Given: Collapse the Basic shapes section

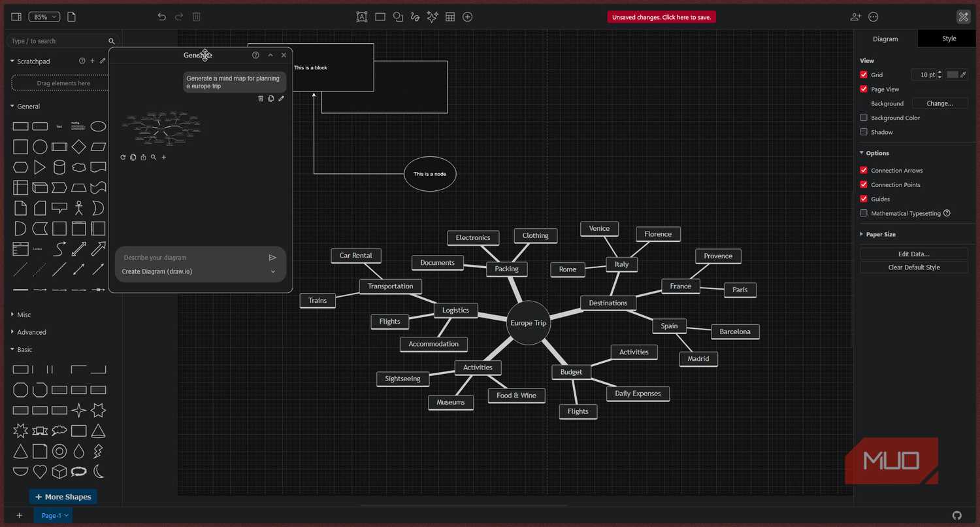Looking at the screenshot, I should 20,349.
